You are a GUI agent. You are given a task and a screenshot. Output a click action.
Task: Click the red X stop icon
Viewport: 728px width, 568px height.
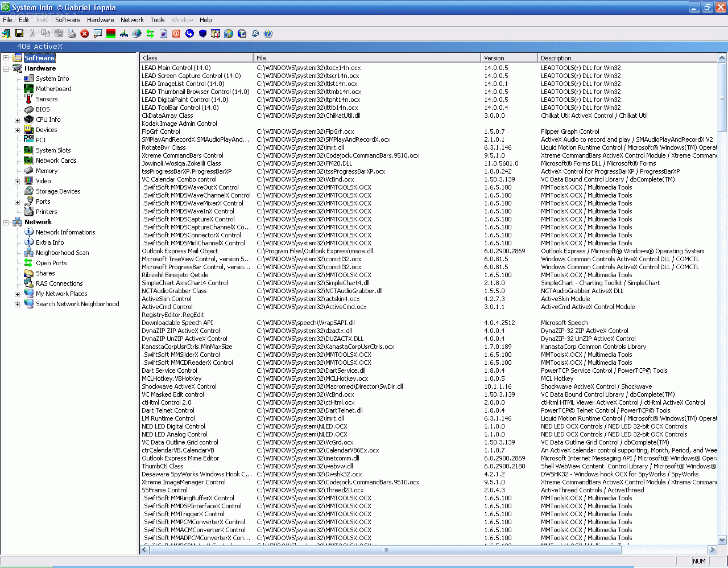[85, 34]
